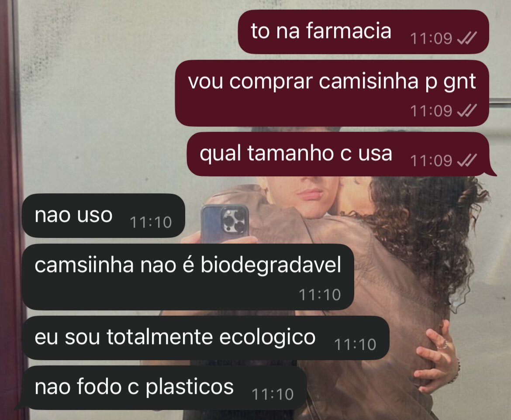Tap the 'eu sou totalmente ecologico' bubble

pos(206,338)
